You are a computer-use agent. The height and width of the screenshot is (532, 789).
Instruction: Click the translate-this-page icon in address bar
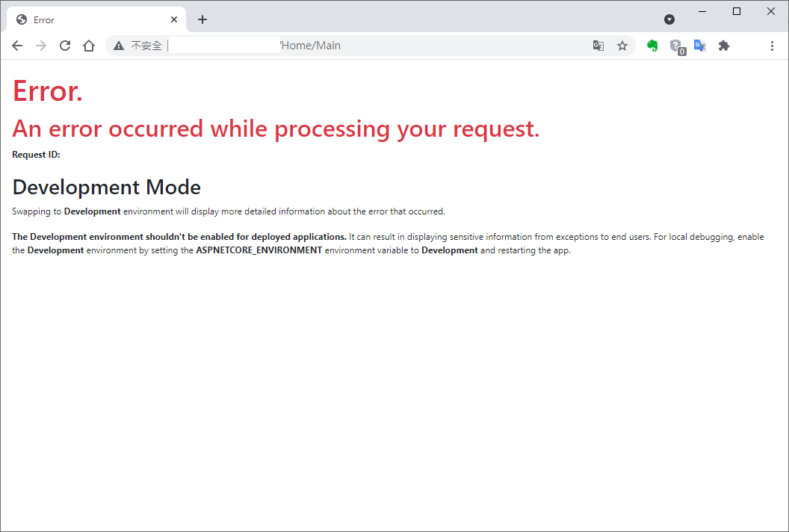598,46
